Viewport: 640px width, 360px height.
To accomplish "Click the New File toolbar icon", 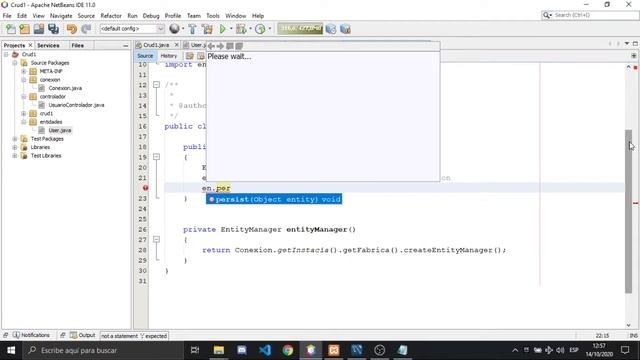I will click(x=11, y=29).
